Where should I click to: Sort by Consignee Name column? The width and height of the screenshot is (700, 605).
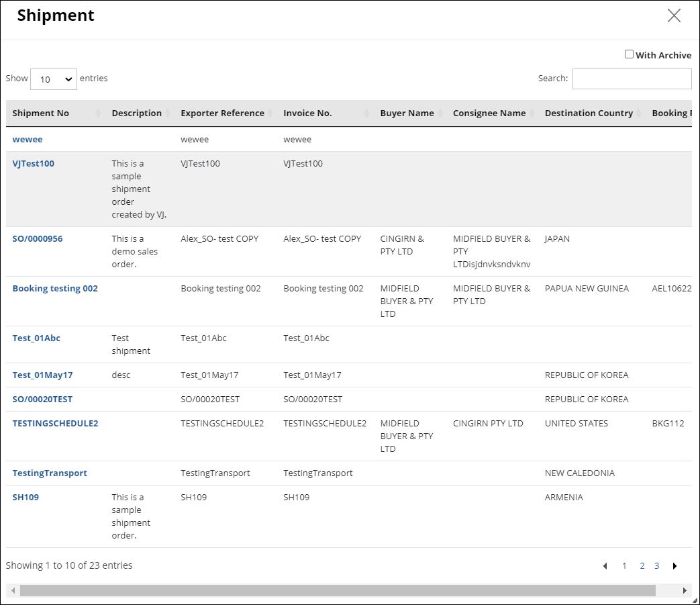coord(493,113)
